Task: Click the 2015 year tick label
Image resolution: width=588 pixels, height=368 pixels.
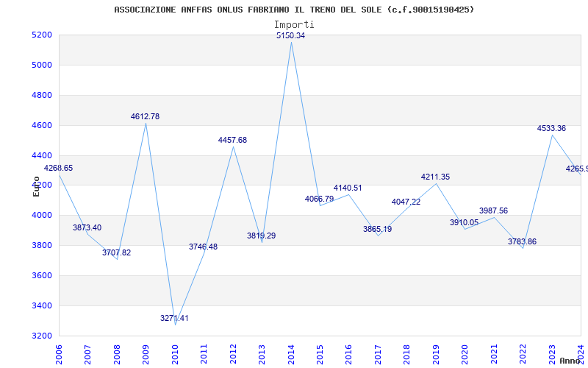Action: pyautogui.click(x=320, y=355)
